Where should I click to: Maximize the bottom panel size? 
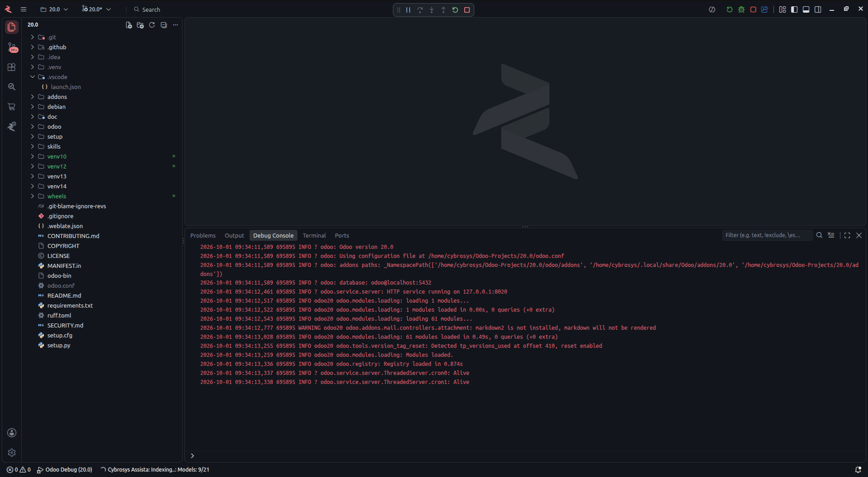click(x=847, y=235)
